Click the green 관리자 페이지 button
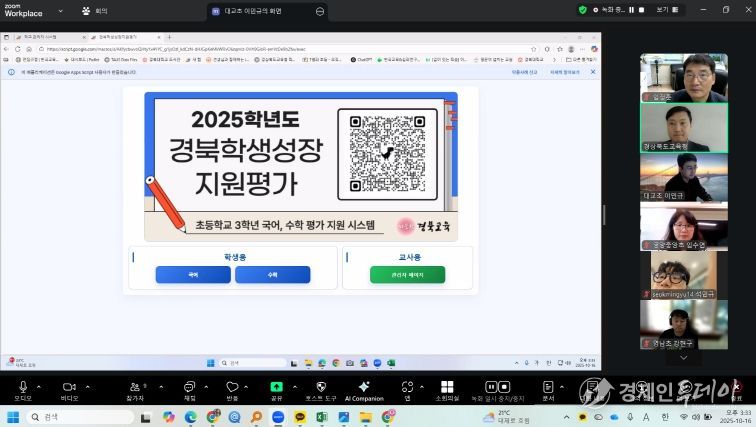756x427 pixels. pyautogui.click(x=393, y=274)
